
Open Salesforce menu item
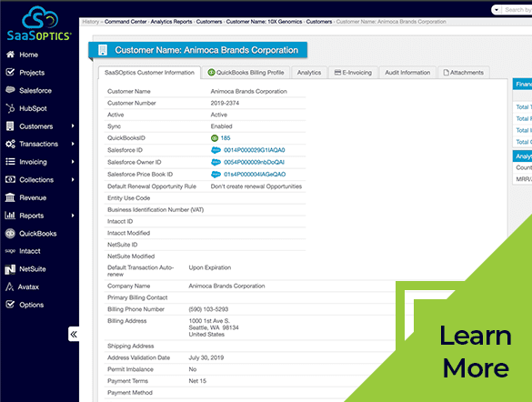pos(35,91)
